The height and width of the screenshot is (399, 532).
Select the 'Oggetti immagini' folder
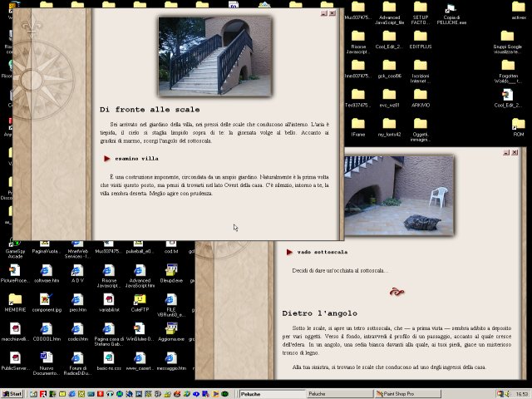coord(420,130)
